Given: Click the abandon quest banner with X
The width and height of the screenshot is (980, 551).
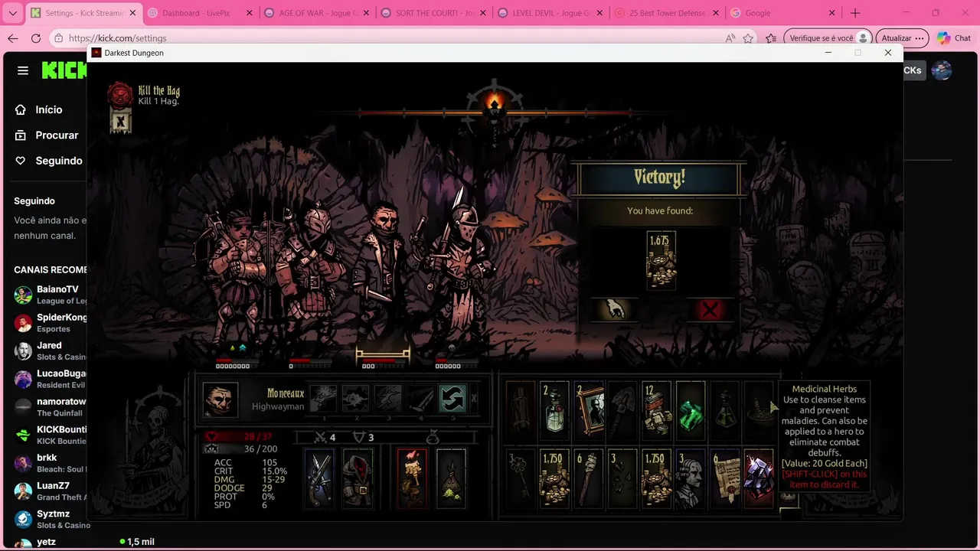Looking at the screenshot, I should pyautogui.click(x=120, y=121).
